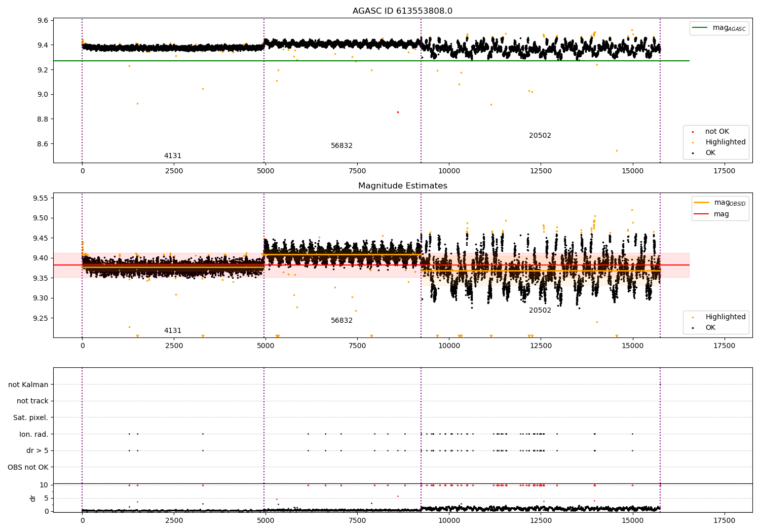Click the 'OBS not OK' row label
Image resolution: width=760 pixels, height=532 pixels.
(28, 467)
